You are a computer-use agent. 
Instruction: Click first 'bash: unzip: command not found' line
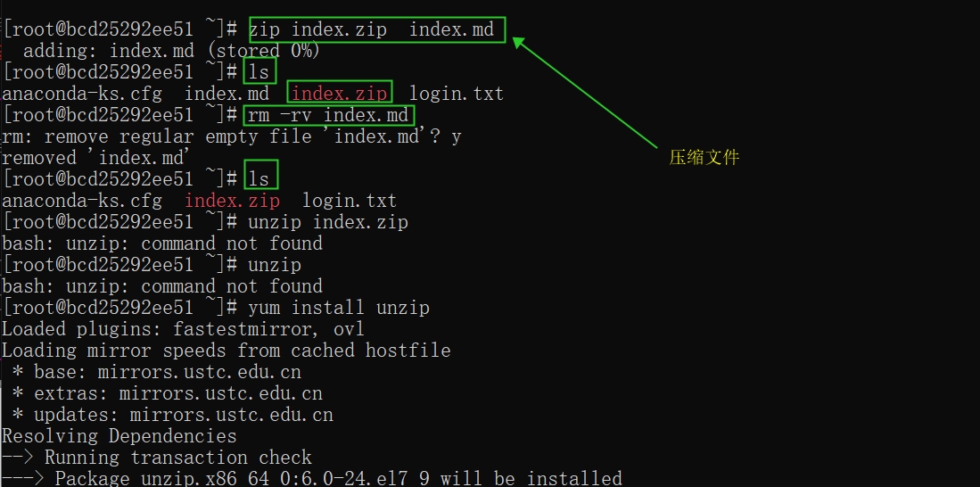[x=162, y=243]
